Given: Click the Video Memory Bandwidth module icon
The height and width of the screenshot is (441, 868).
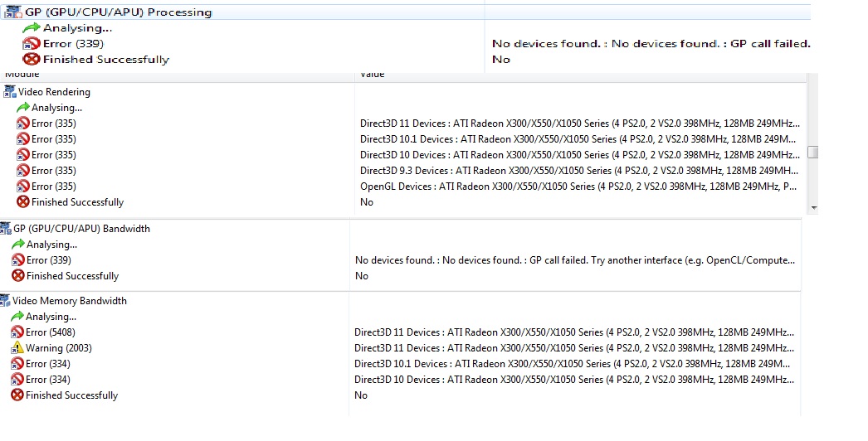Looking at the screenshot, I should pos(6,301).
